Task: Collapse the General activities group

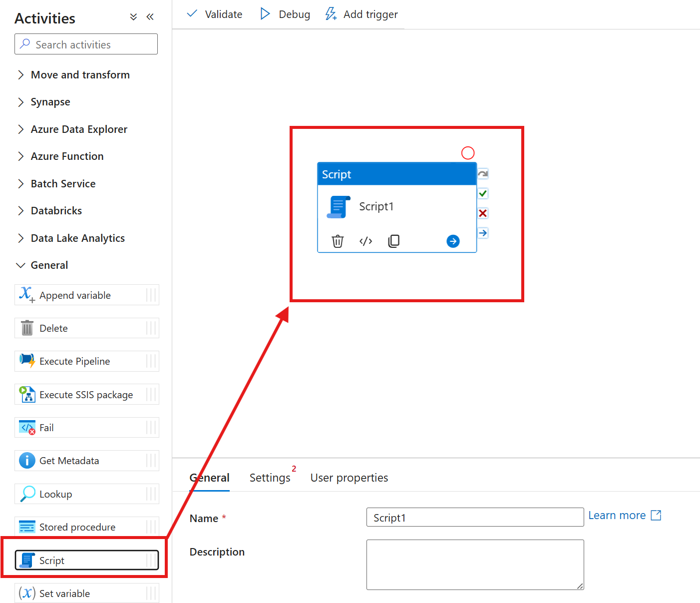Action: point(42,265)
